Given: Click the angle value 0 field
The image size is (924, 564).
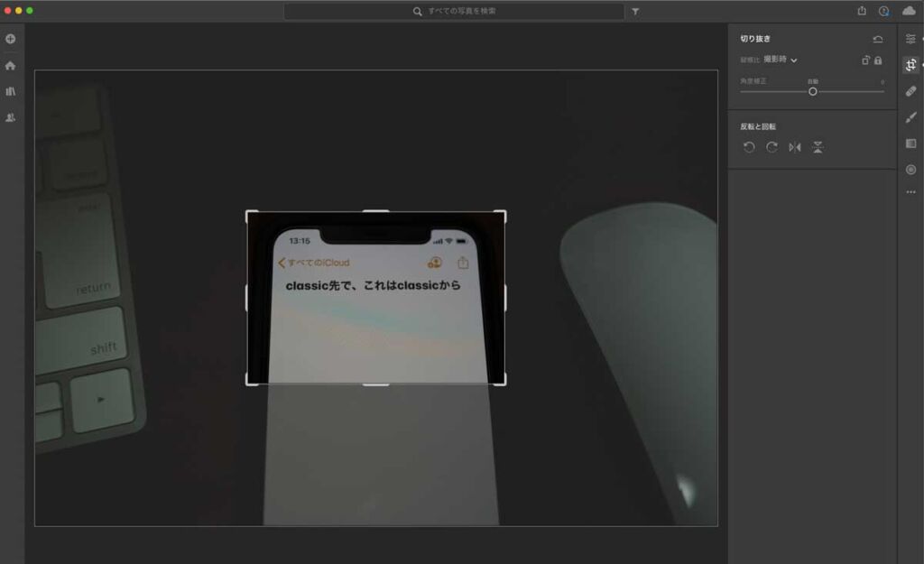Looking at the screenshot, I should pos(882,82).
